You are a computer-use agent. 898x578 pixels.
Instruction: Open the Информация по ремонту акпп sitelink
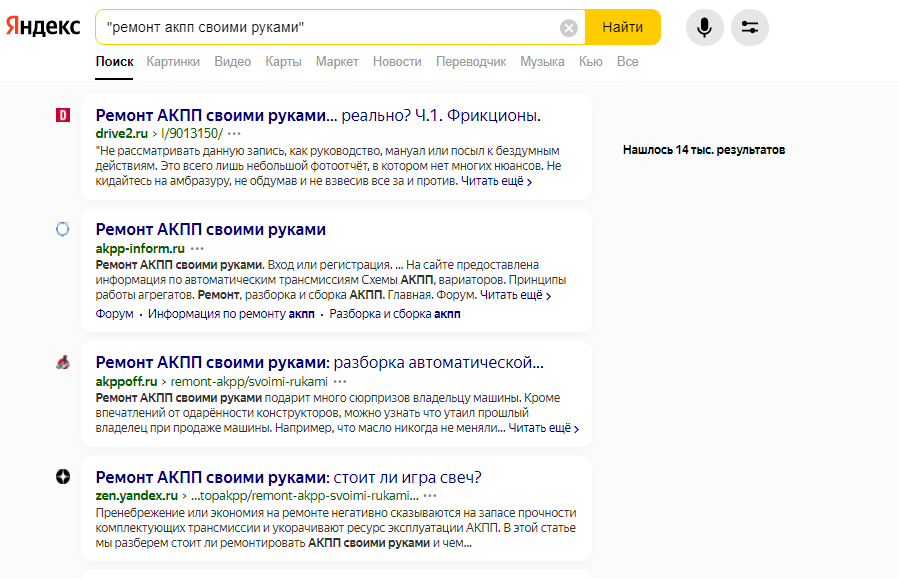pyautogui.click(x=231, y=314)
